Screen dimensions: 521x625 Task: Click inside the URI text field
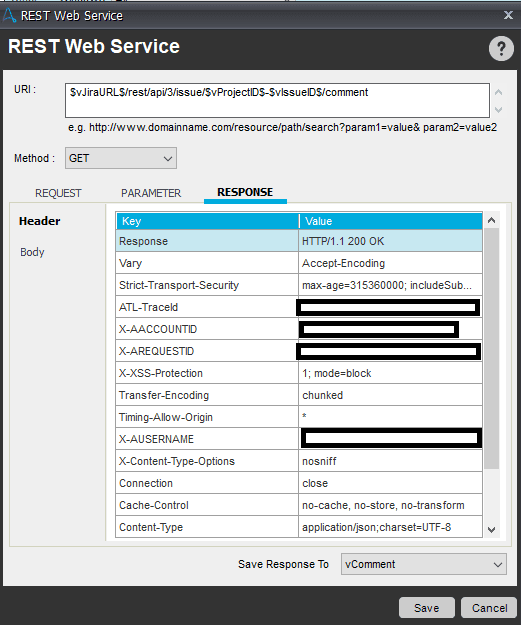(x=277, y=100)
